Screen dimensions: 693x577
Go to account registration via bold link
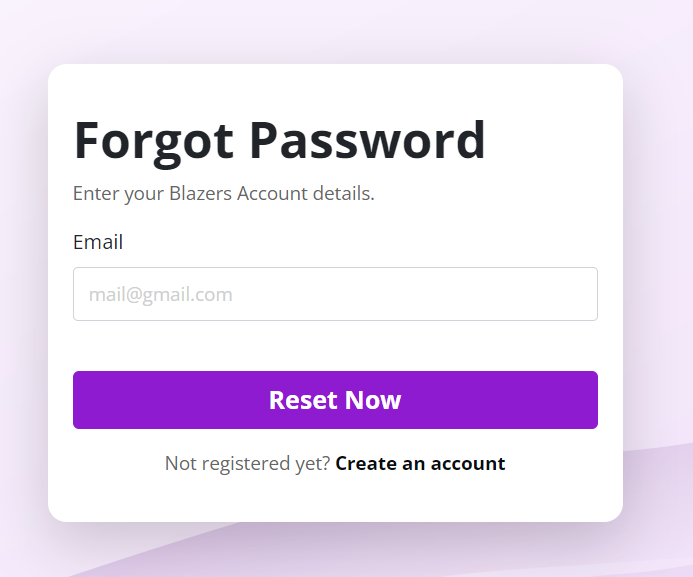point(420,463)
